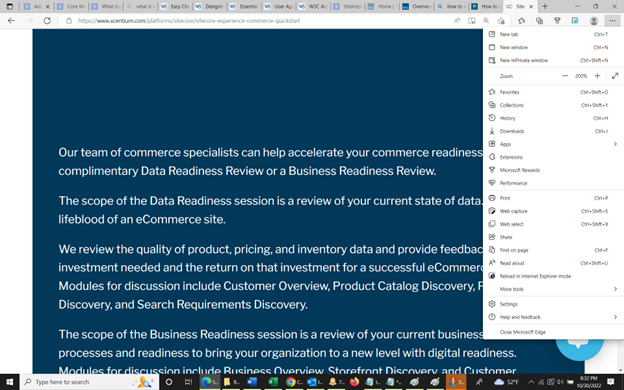The width and height of the screenshot is (624, 390).
Task: Open Firefox from the taskbar
Action: point(354,382)
